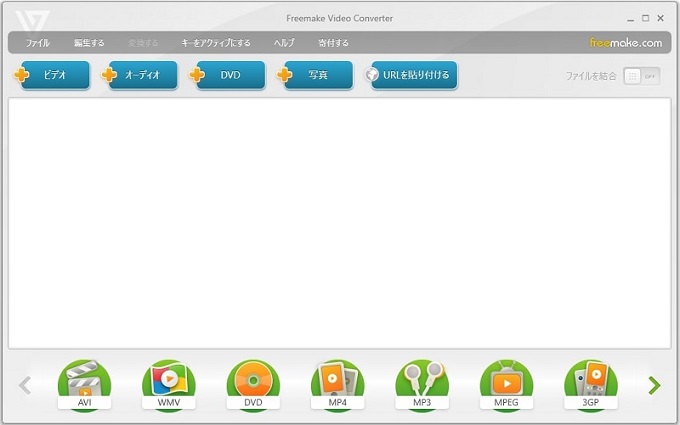
Task: Choose the 3GP mobile format icon
Action: click(x=591, y=385)
